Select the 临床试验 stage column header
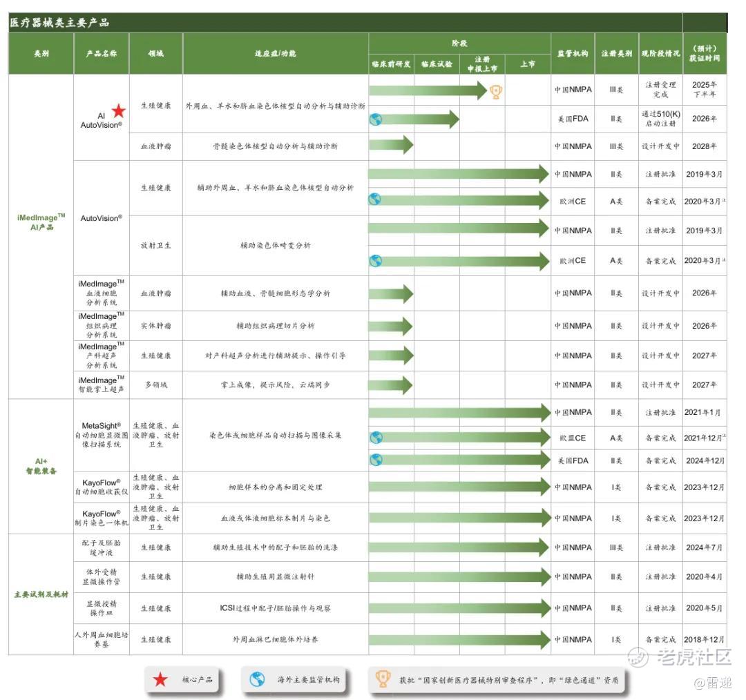Image resolution: width=746 pixels, height=700 pixels. click(437, 64)
